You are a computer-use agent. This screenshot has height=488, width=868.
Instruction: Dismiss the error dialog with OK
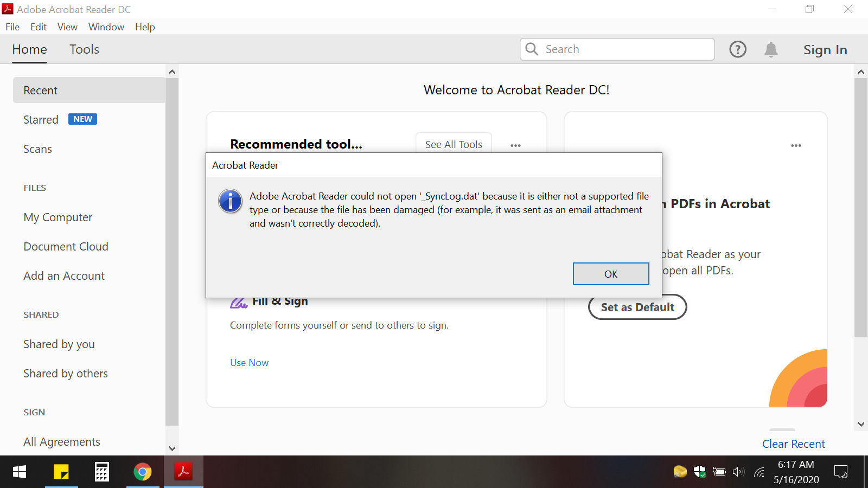coord(611,274)
